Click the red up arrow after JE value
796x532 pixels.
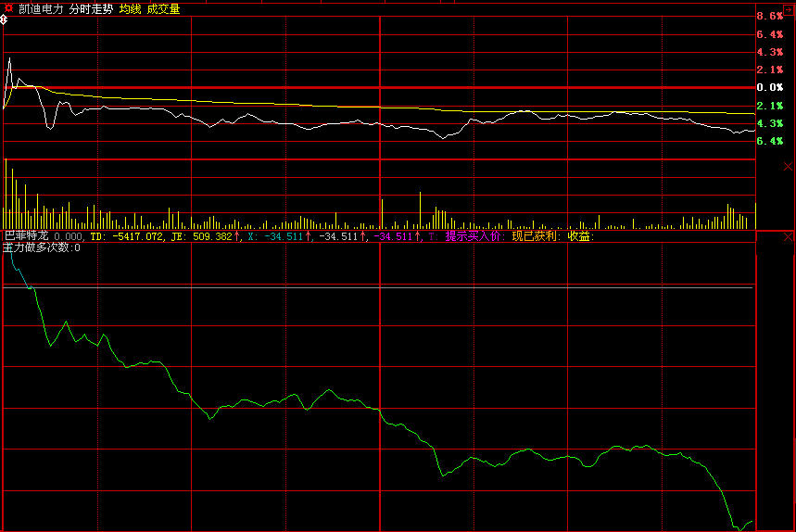coord(236,236)
